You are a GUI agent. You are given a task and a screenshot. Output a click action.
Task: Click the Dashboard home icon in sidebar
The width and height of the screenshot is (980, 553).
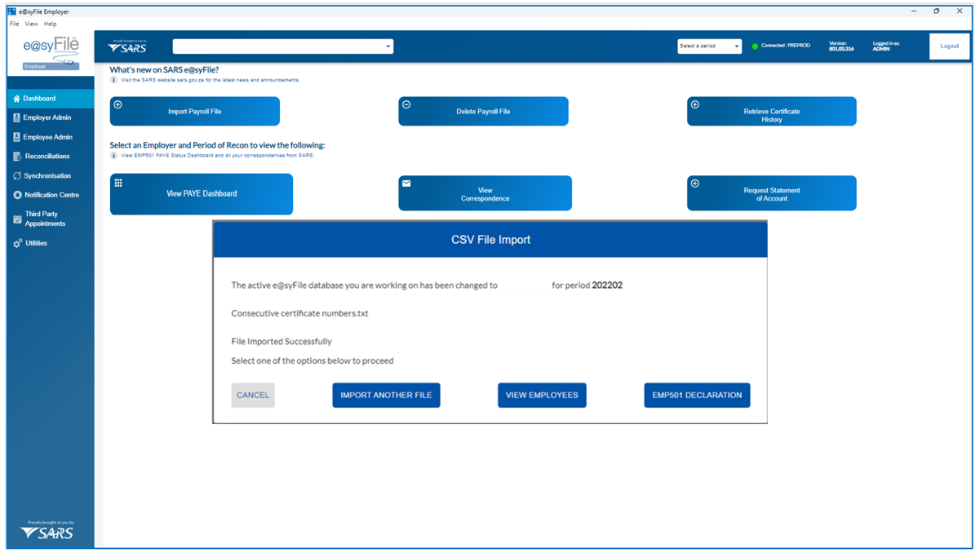16,99
